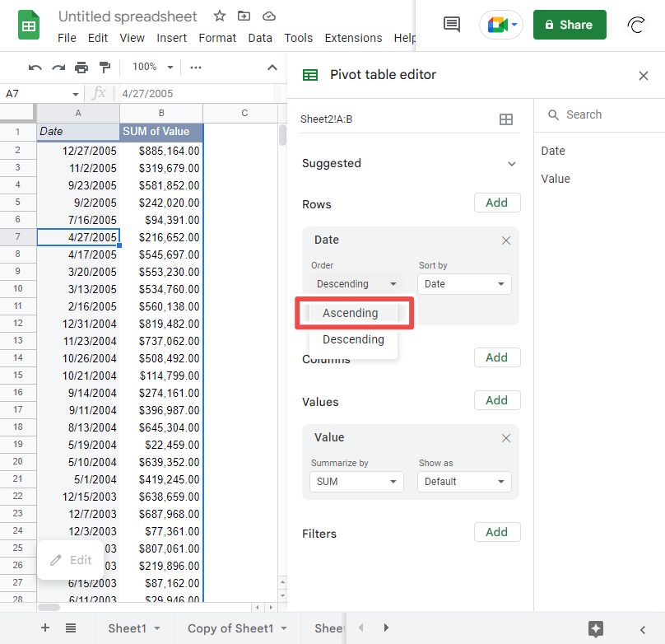The image size is (665, 644).
Task: Open the Order Descending dropdown
Action: coord(356,284)
